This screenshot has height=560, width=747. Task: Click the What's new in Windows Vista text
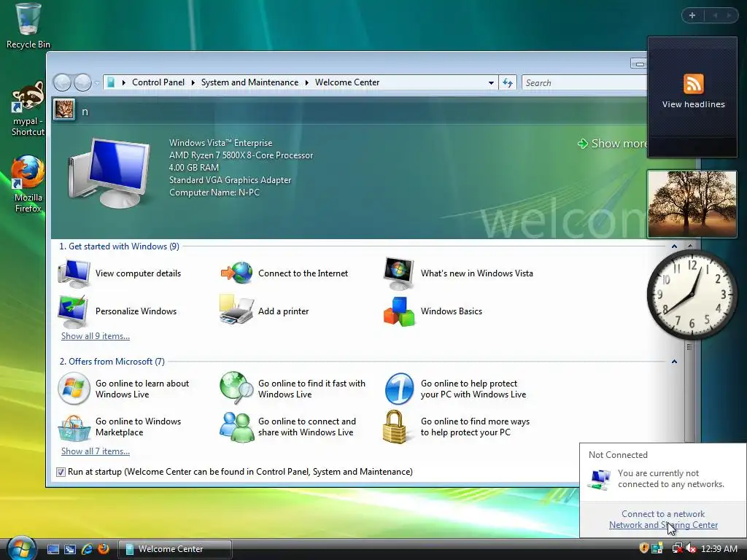coord(477,273)
